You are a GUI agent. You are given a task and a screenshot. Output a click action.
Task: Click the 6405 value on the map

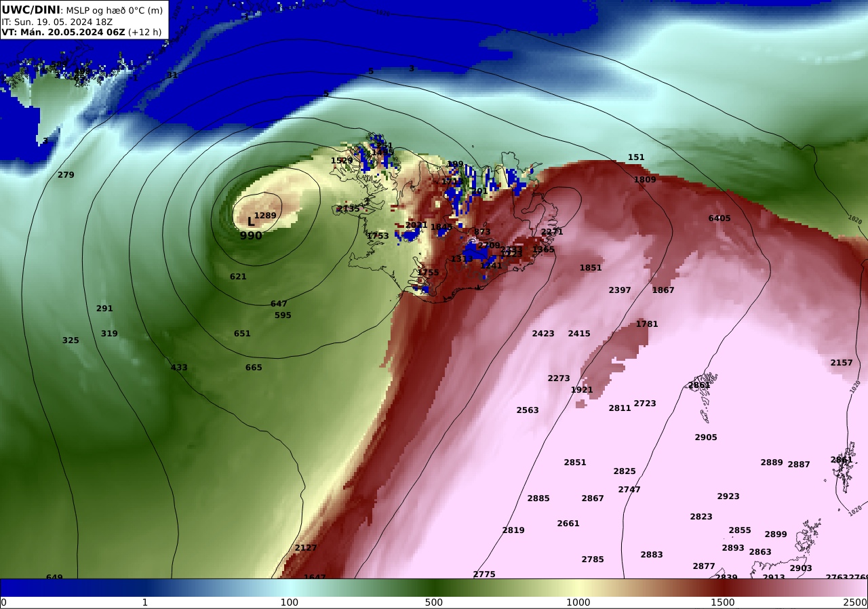(719, 218)
